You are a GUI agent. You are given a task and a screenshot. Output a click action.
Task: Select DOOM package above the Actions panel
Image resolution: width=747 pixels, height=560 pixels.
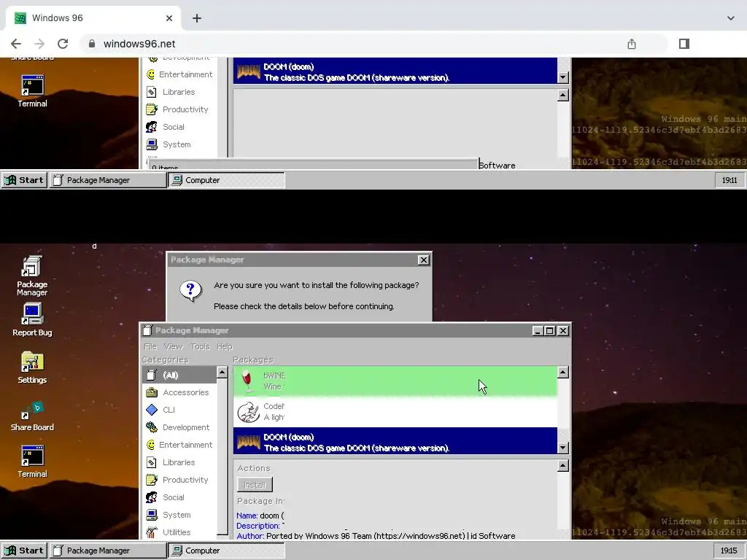(x=395, y=443)
